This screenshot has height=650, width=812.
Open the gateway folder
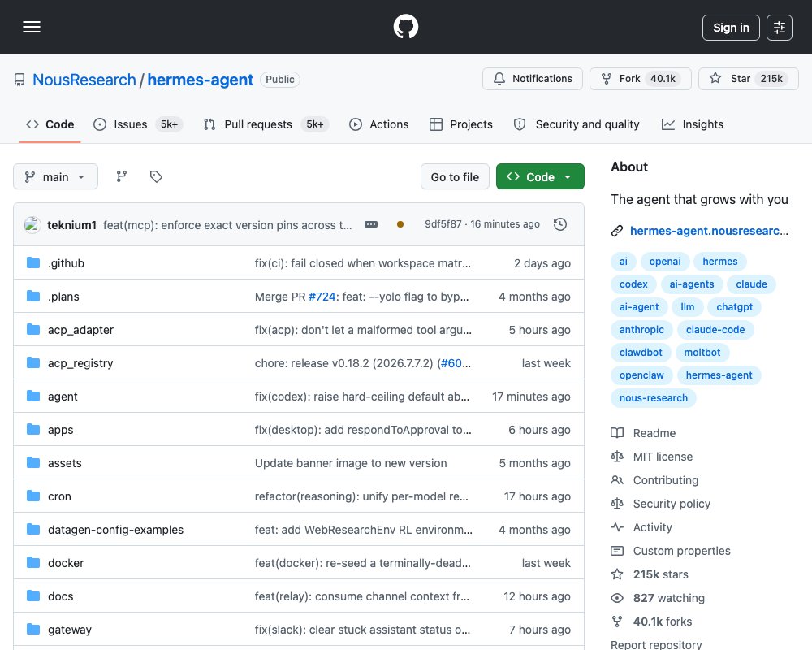coord(69,630)
